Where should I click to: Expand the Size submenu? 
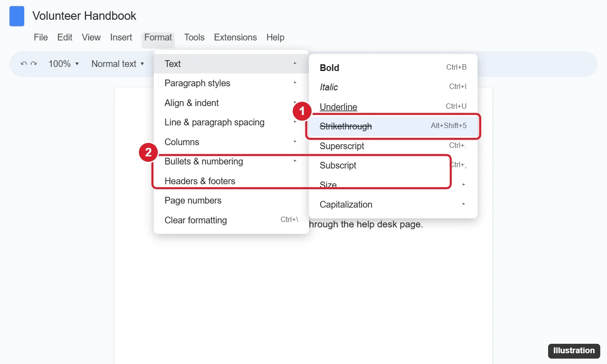[x=393, y=185]
